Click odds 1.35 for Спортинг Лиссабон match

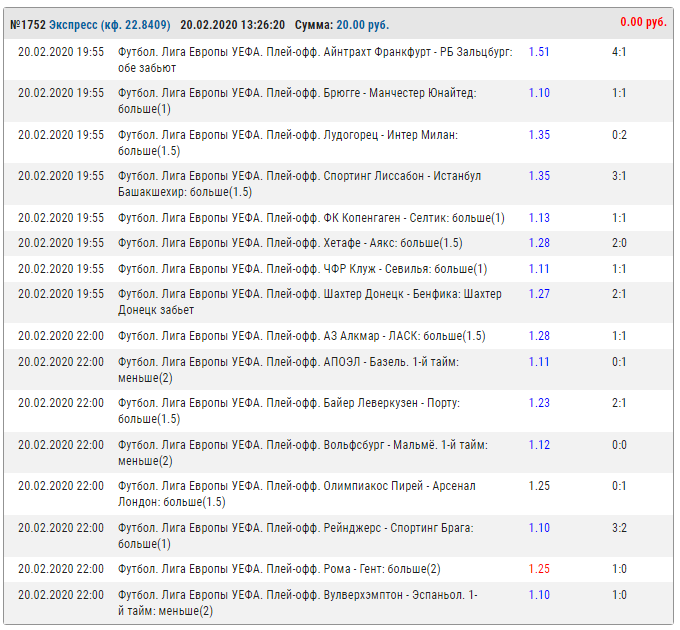539,176
